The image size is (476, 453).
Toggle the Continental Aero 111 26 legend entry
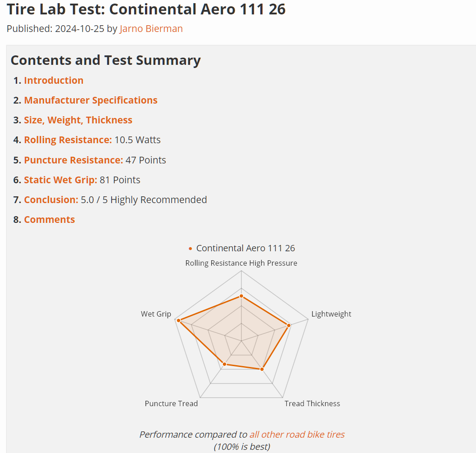click(241, 249)
